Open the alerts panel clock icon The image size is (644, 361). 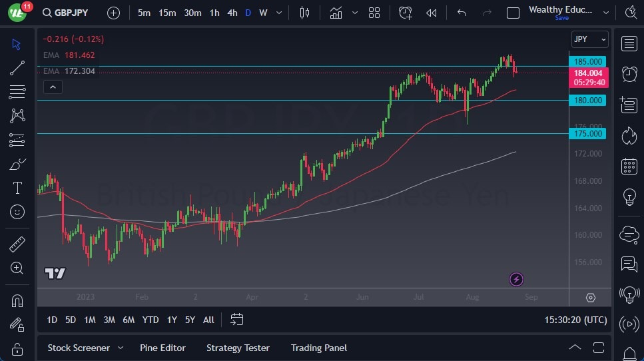coord(629,73)
